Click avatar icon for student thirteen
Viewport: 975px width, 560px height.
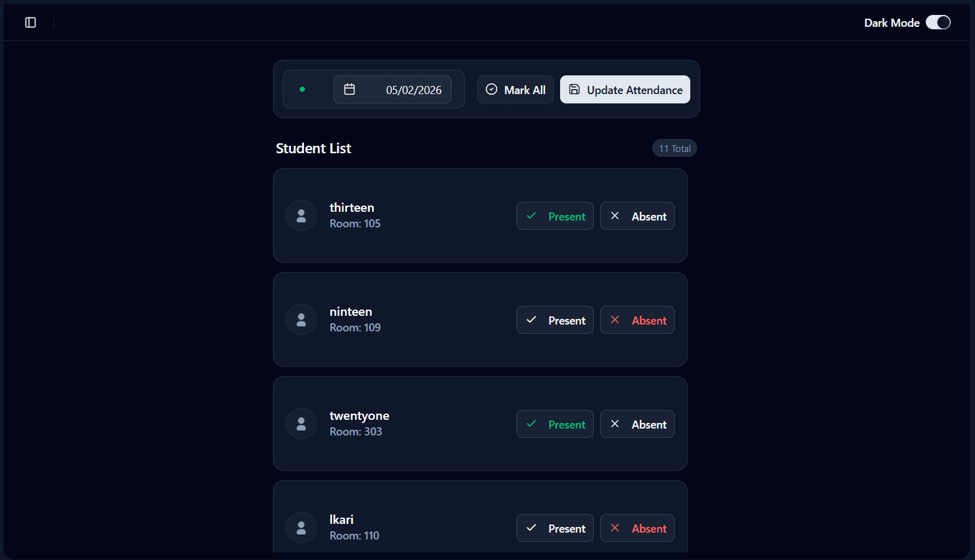tap(302, 216)
